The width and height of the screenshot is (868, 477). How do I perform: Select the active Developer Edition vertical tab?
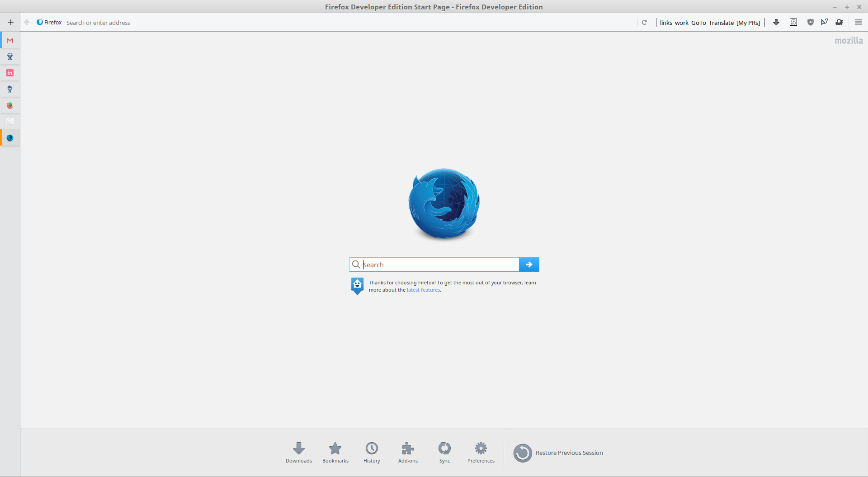10,138
